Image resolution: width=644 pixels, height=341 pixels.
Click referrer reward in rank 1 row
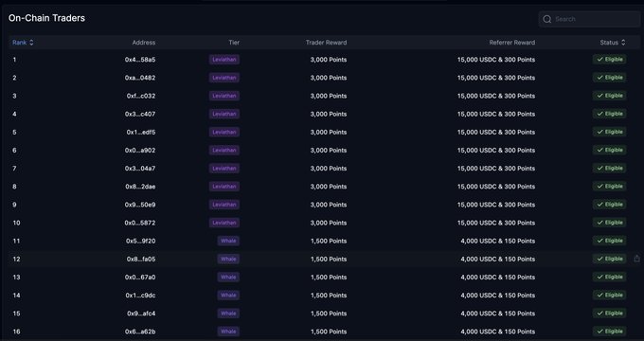496,60
